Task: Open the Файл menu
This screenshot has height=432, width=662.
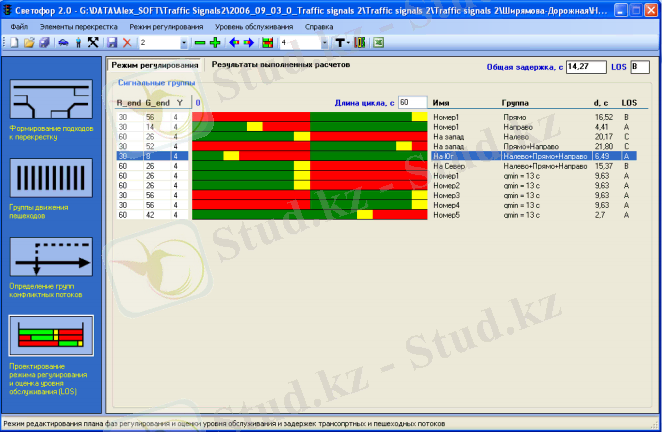Action: pyautogui.click(x=19, y=26)
